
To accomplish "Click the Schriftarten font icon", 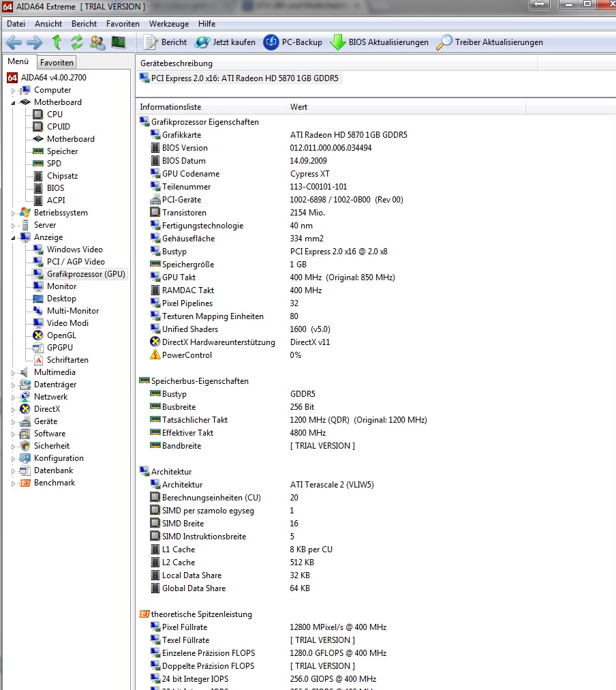I will pos(38,360).
